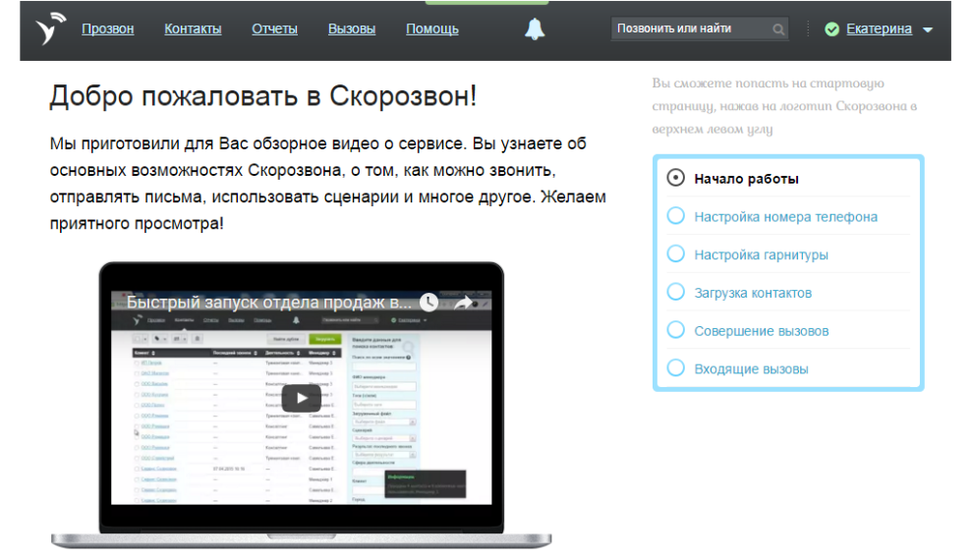Click the video title 'Быстрый запуск отдела продаж'

pyautogui.click(x=268, y=303)
